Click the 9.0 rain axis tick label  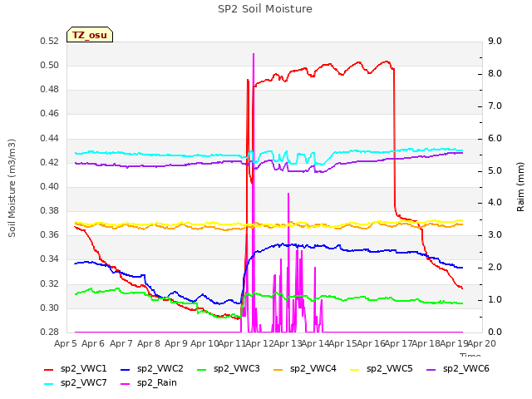click(495, 41)
